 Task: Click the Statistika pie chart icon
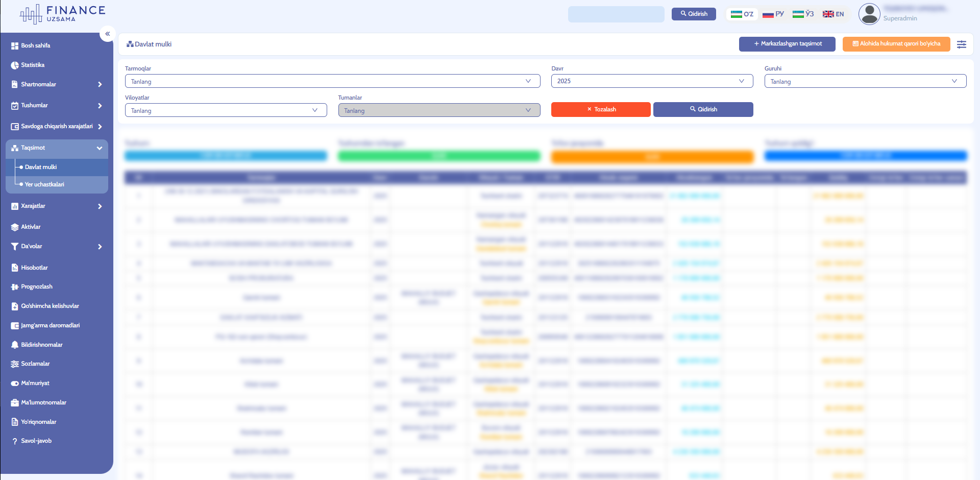click(x=15, y=65)
